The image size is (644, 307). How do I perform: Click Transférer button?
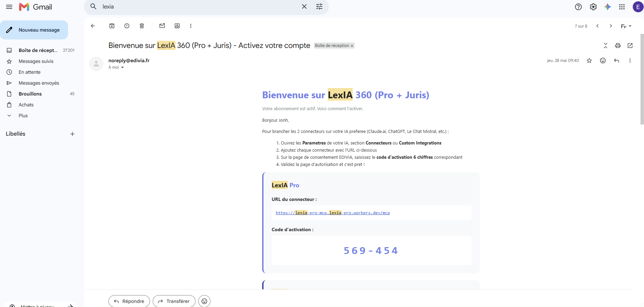point(174,301)
